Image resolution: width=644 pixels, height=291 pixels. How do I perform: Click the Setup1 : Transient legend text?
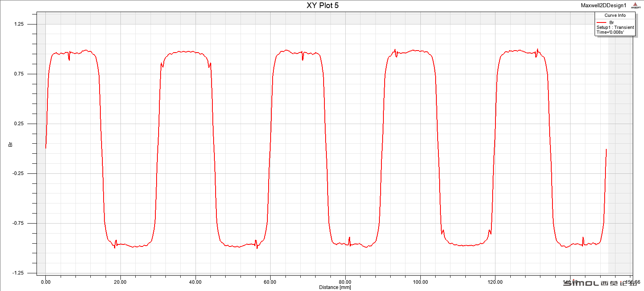[615, 27]
